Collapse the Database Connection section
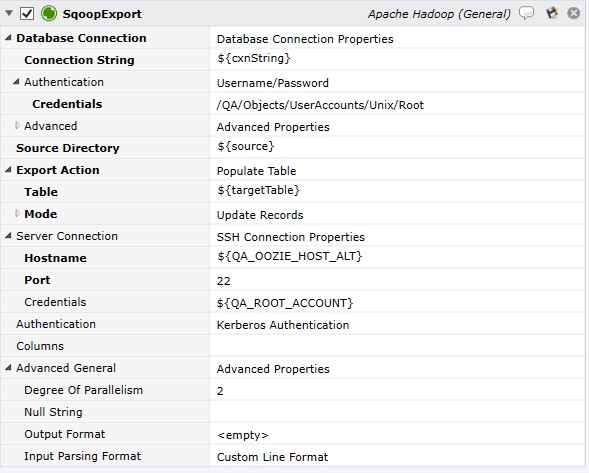Image resolution: width=589 pixels, height=473 pixels. pyautogui.click(x=8, y=38)
